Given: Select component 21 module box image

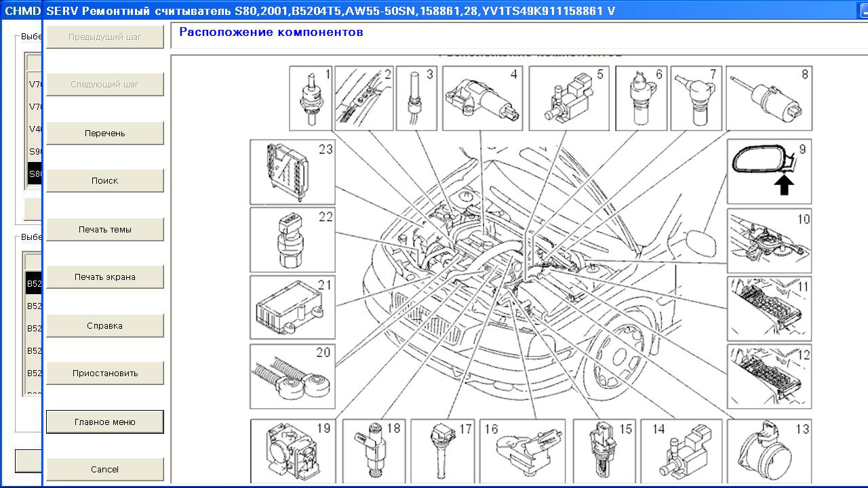Looking at the screenshot, I should (292, 307).
